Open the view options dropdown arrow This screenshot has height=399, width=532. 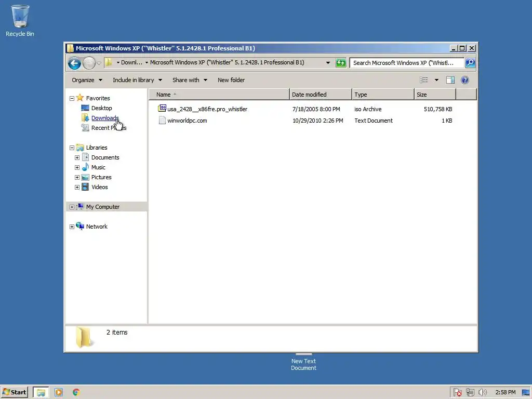coord(436,80)
